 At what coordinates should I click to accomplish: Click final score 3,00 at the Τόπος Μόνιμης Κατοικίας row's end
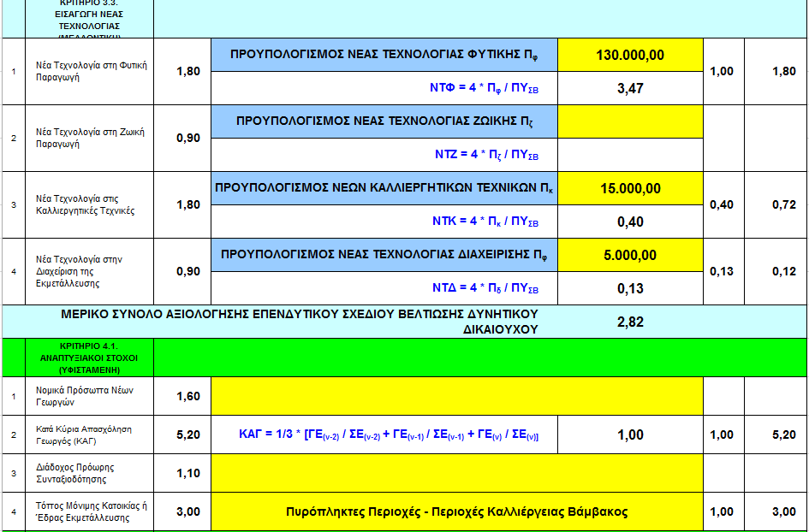(x=784, y=511)
